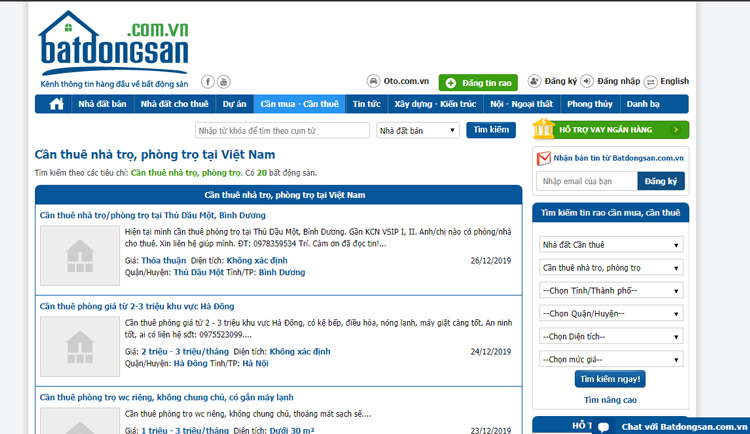Open the Nhà đất cho thuê menu
Image resolution: width=750 pixels, height=434 pixels.
coord(175,104)
